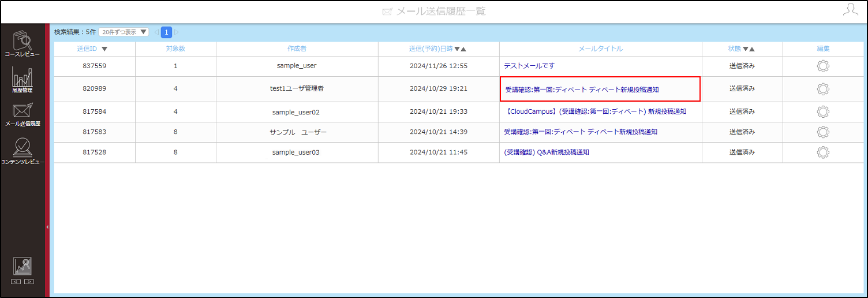
Task: Open the 履歴管理 chart icon
Action: click(x=22, y=81)
